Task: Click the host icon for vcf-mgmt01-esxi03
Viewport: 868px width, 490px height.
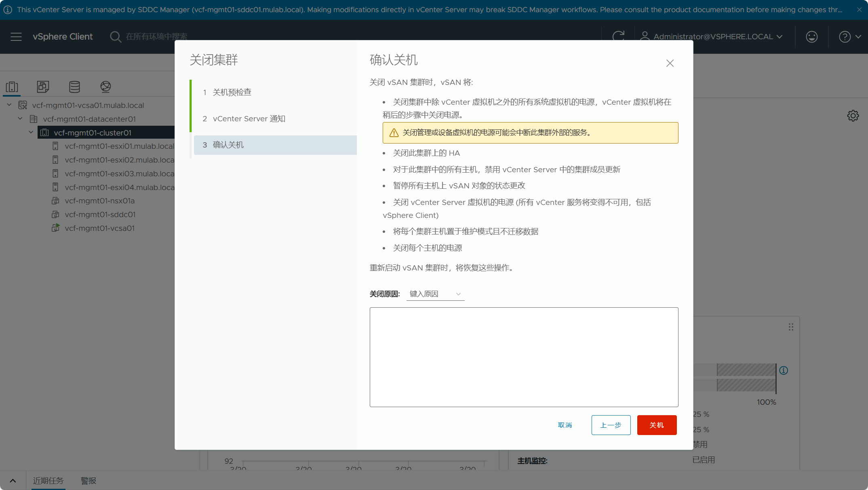Action: click(55, 173)
